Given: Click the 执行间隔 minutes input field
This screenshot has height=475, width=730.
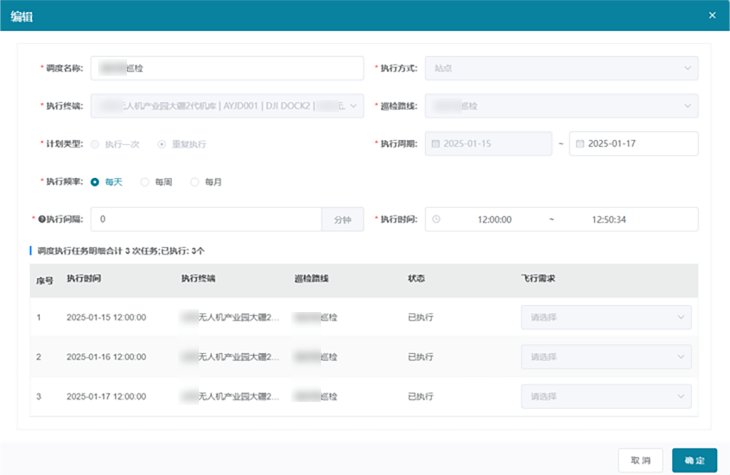Looking at the screenshot, I should click(205, 219).
